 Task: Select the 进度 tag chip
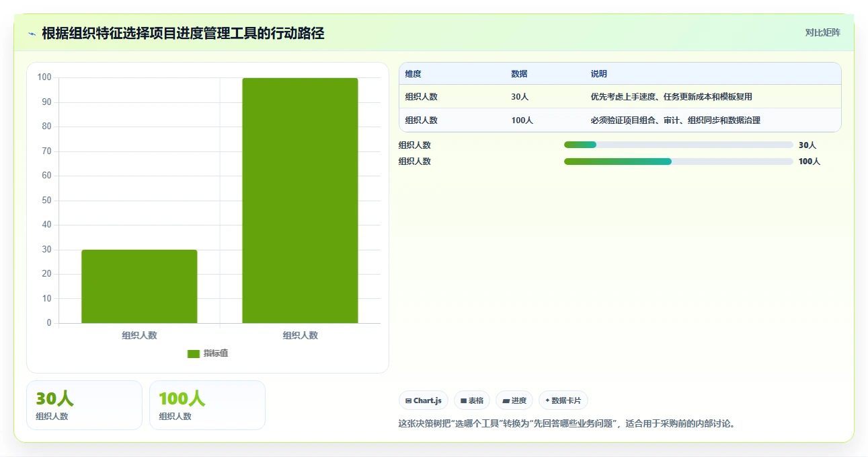[514, 400]
